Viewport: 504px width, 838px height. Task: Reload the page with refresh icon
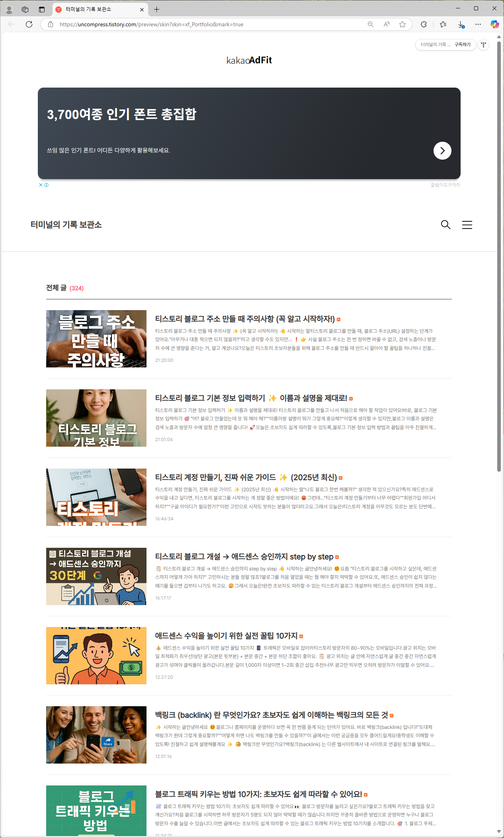coord(29,24)
